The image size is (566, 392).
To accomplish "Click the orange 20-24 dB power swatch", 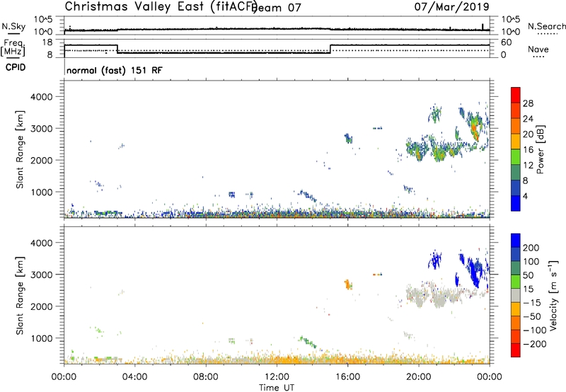I will tap(516, 126).
